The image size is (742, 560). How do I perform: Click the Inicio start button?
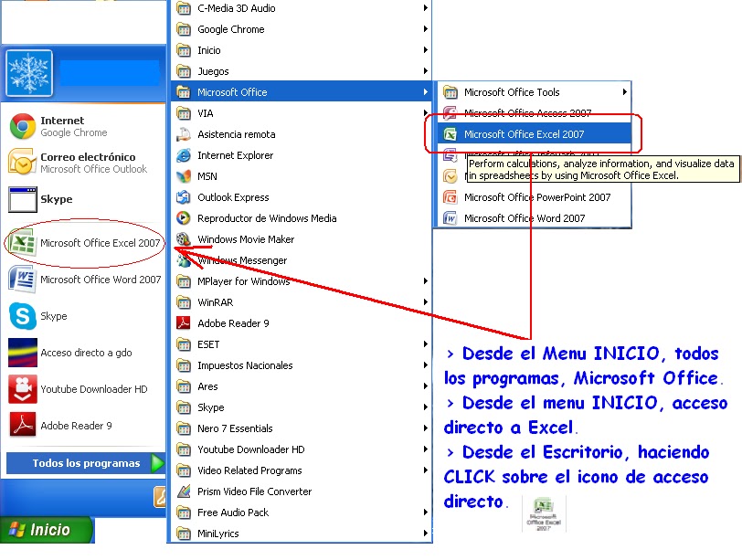(48, 530)
